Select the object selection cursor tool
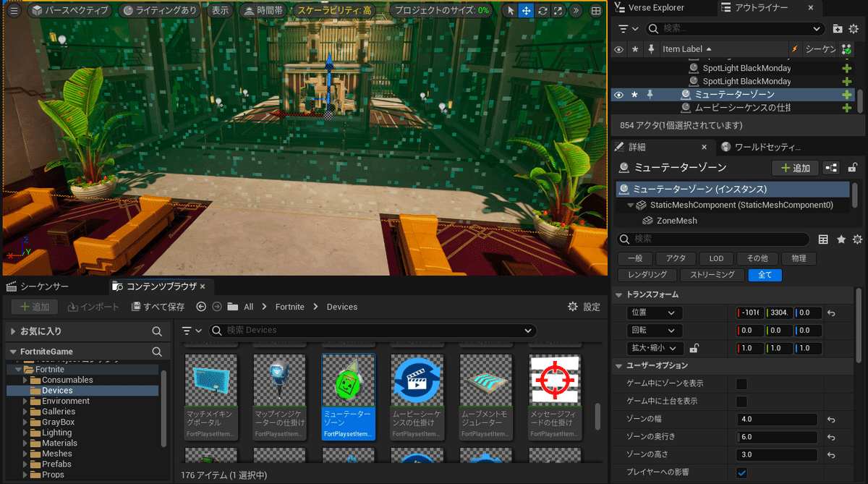This screenshot has height=484, width=868. 510,11
